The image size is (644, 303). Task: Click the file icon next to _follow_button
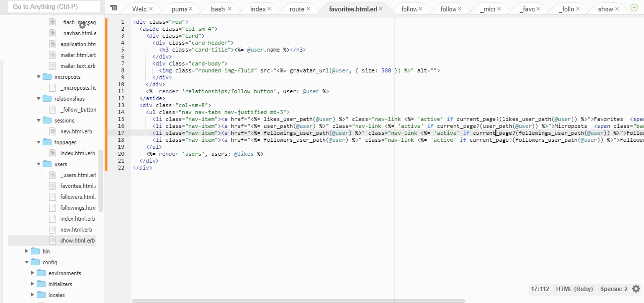pyautogui.click(x=53, y=109)
